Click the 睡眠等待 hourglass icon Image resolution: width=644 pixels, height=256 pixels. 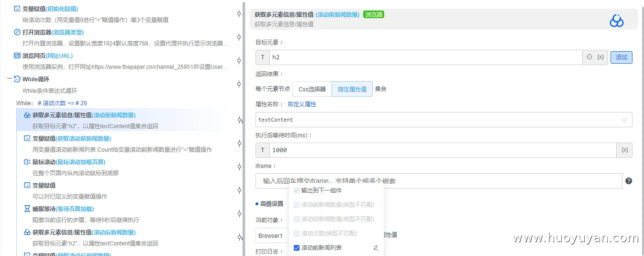(x=27, y=209)
